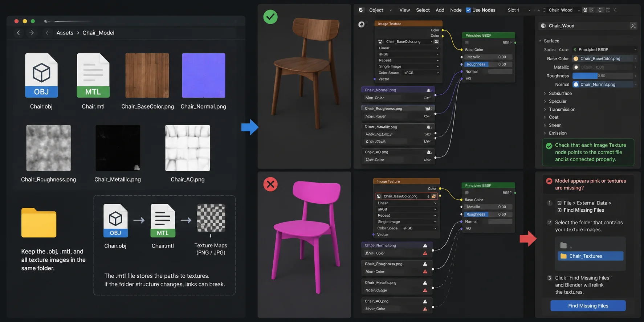The image size is (644, 322).
Task: Click the Find Missing Files button
Action: click(588, 306)
